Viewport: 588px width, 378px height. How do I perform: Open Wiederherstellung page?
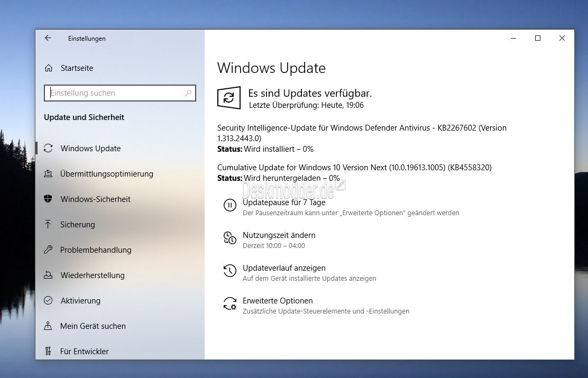(93, 275)
